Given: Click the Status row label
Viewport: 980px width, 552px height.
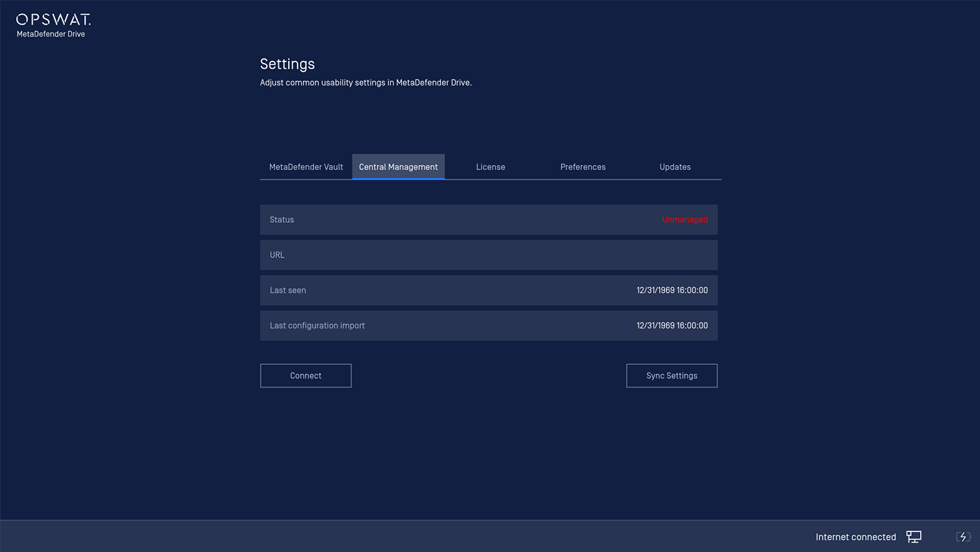Looking at the screenshot, I should [282, 220].
